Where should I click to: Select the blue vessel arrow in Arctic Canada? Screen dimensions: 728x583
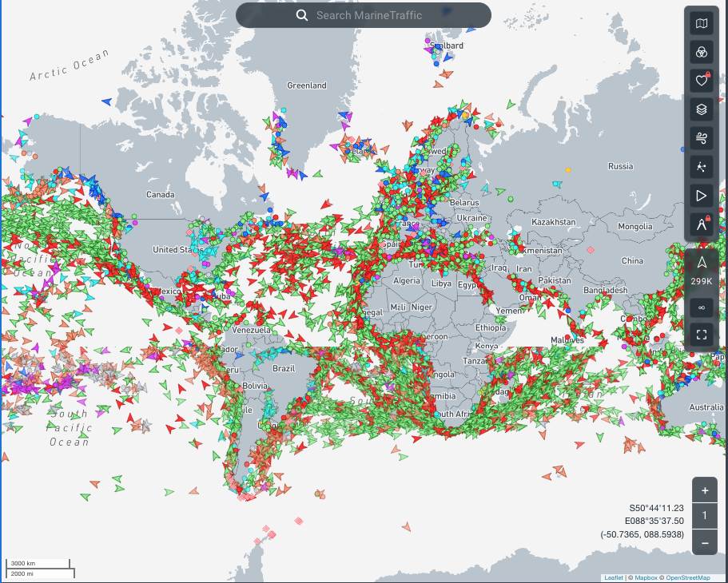click(x=107, y=101)
